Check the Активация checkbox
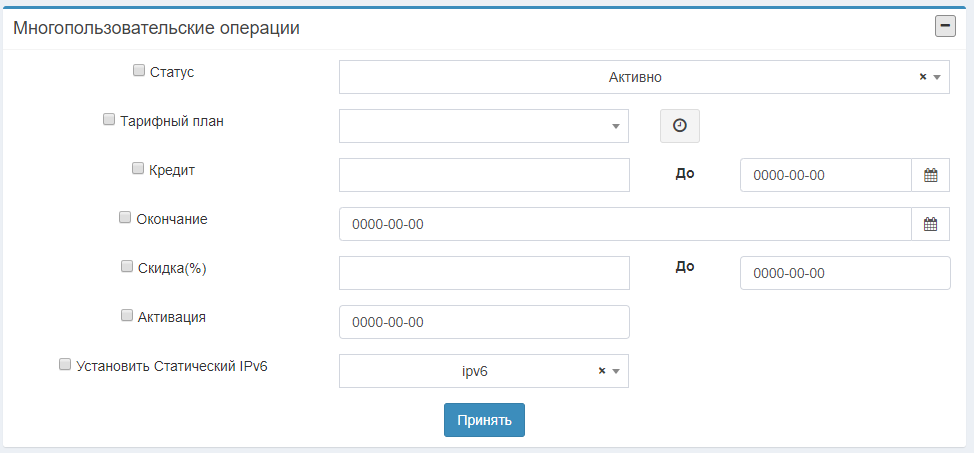This screenshot has height=453, width=974. (127, 316)
